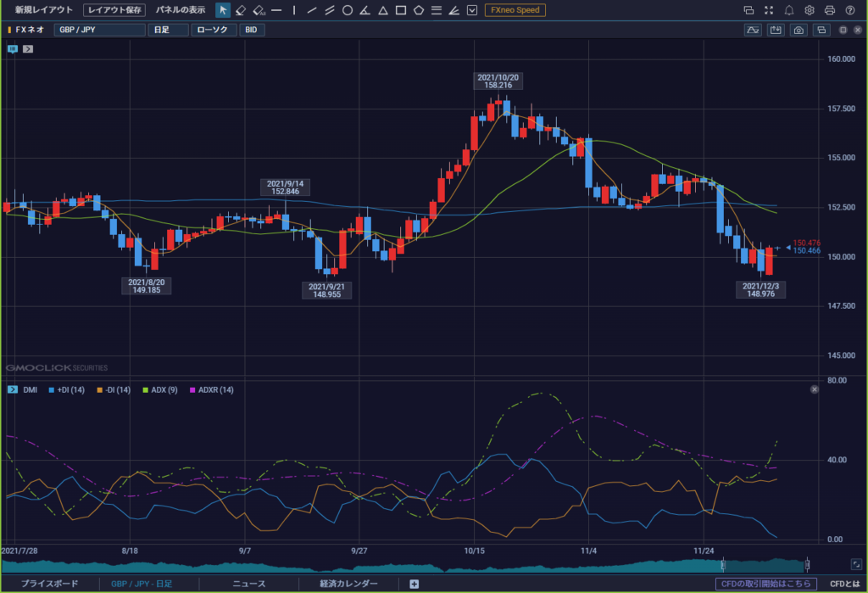Click the FXneo Speed button
This screenshot has height=593, width=868.
pyautogui.click(x=515, y=10)
